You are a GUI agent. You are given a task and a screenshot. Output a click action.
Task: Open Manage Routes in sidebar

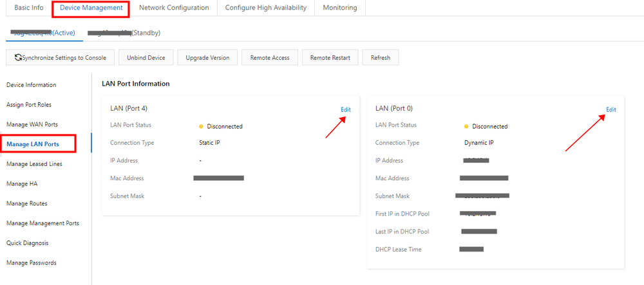[27, 203]
